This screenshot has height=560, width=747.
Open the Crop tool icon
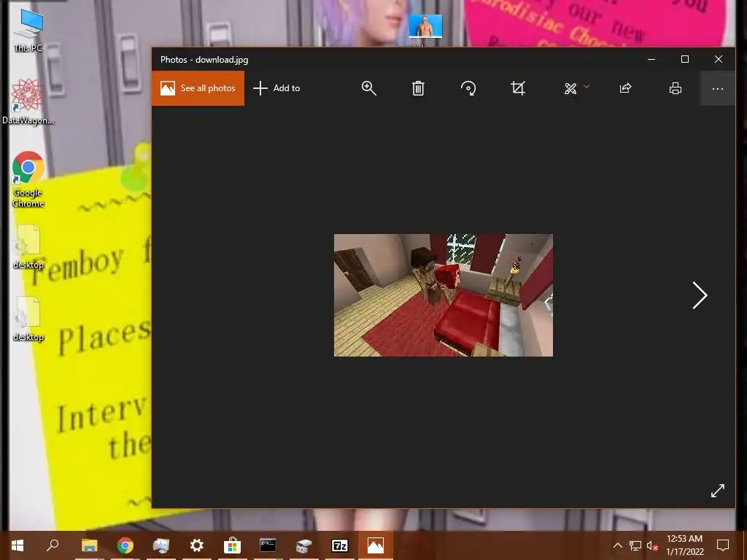click(x=518, y=88)
